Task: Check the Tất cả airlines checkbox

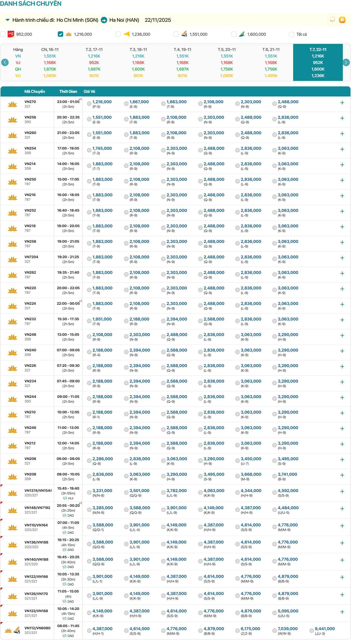Action: tap(291, 34)
